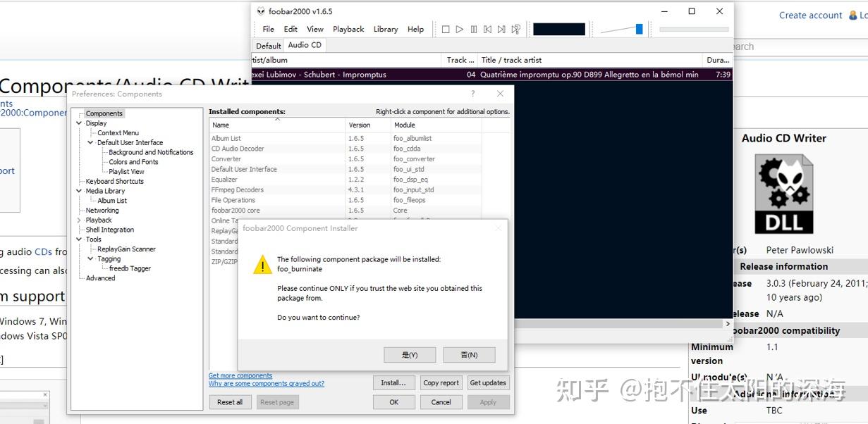Click the Next track icon

[x=501, y=29]
